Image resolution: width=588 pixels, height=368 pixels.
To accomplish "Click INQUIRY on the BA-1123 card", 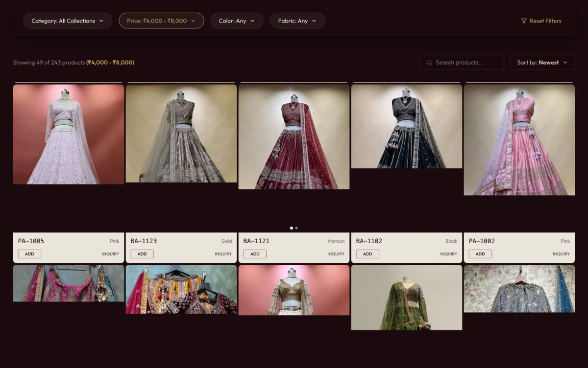I will pos(223,254).
